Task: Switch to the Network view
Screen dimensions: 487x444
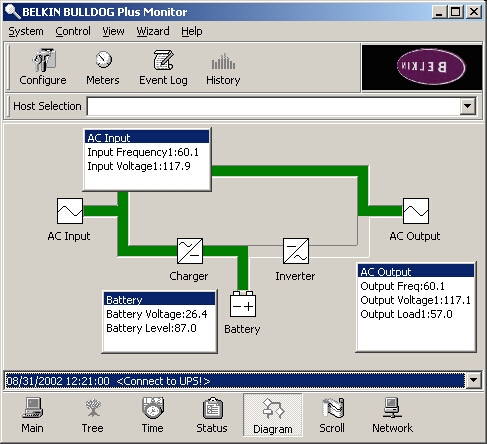Action: click(x=392, y=415)
